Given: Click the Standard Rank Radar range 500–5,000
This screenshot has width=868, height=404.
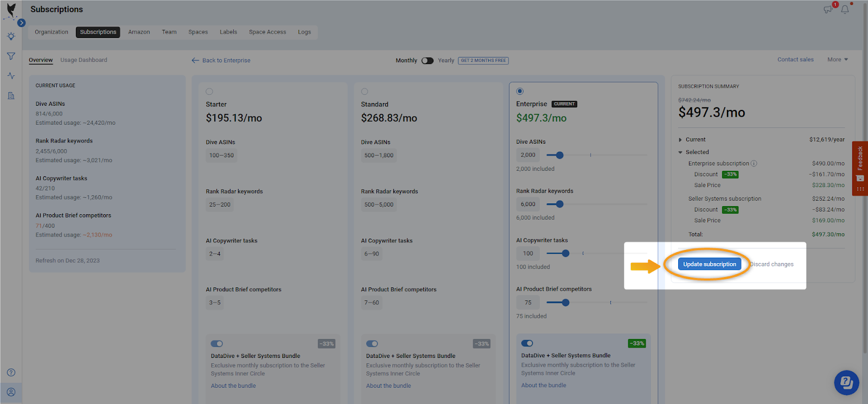Looking at the screenshot, I should 379,205.
